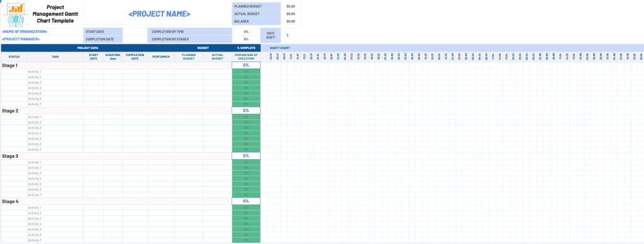Select Activity 7 under Stage 4
This screenshot has height=244, width=644.
pos(35,240)
